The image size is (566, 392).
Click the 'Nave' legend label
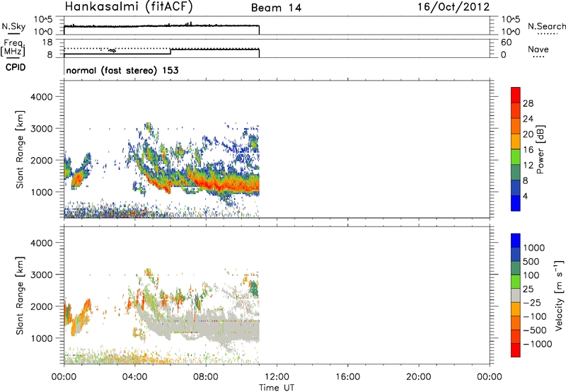pos(538,50)
